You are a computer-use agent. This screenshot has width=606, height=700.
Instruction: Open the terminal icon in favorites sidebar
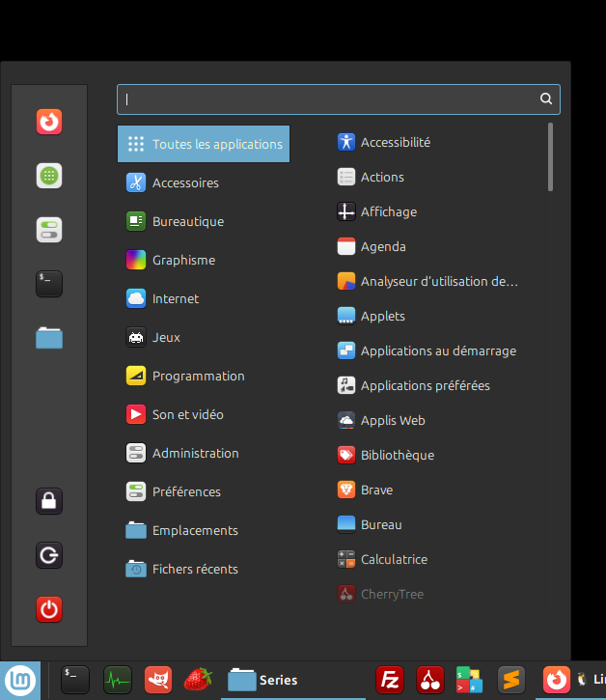coord(49,283)
